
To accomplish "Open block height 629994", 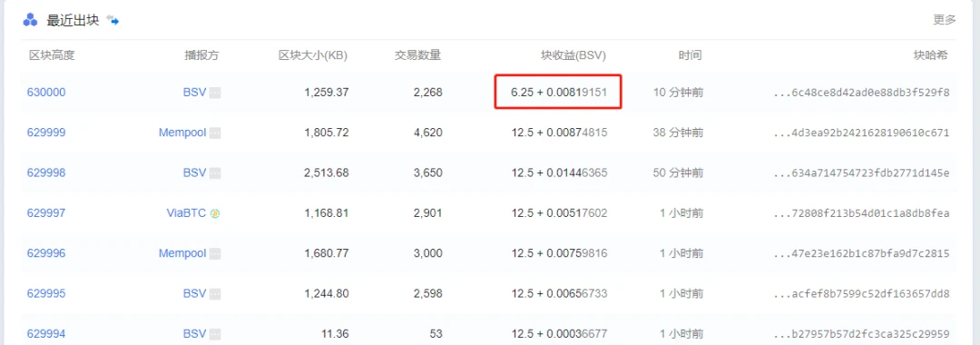I will pyautogui.click(x=46, y=334).
